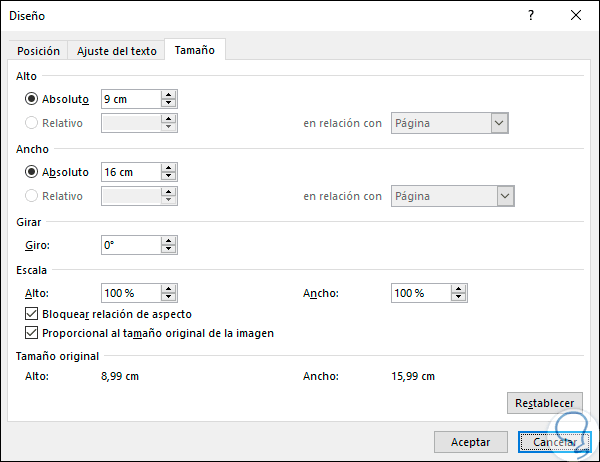This screenshot has height=462, width=600.
Task: Click the help question mark icon
Action: click(531, 15)
